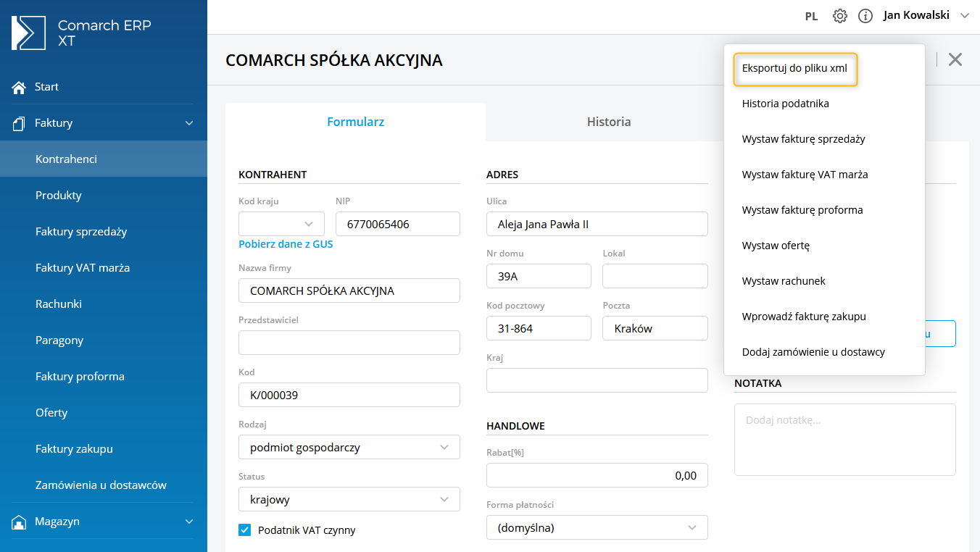The image size is (980, 552).
Task: Open the info icon in top bar
Action: pyautogui.click(x=865, y=16)
